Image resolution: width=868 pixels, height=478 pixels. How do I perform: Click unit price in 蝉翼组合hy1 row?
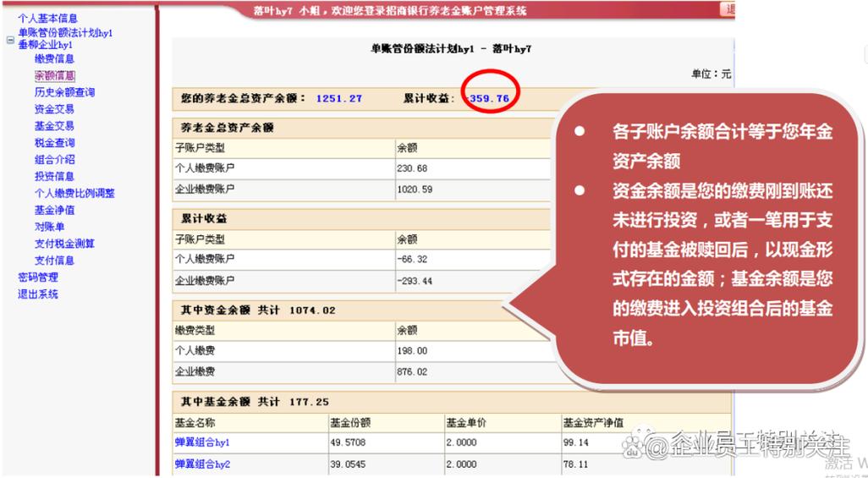point(461,442)
